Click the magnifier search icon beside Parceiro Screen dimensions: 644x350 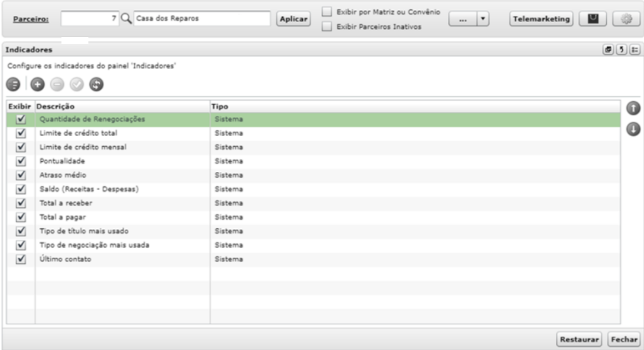coord(127,18)
